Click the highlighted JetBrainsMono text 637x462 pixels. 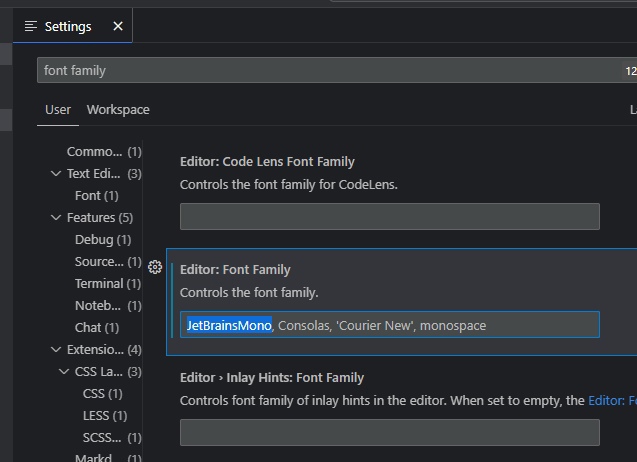point(229,325)
